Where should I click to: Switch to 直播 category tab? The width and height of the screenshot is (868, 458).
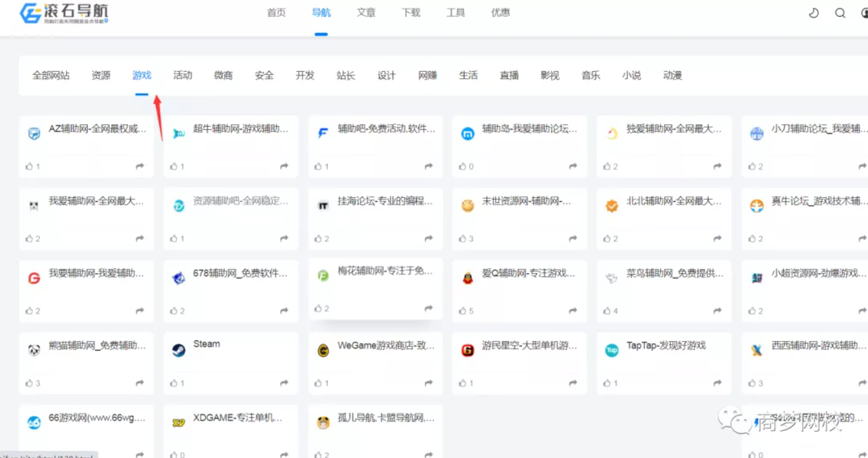509,76
